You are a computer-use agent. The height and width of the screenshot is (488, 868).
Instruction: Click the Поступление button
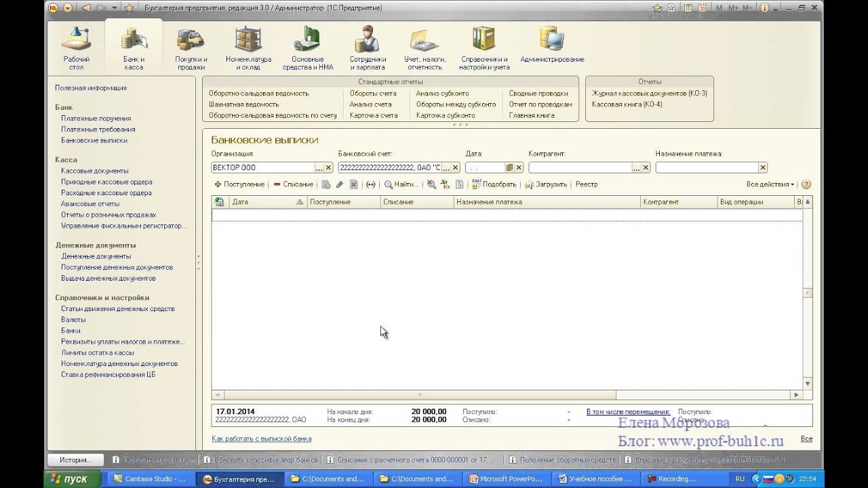(239, 184)
